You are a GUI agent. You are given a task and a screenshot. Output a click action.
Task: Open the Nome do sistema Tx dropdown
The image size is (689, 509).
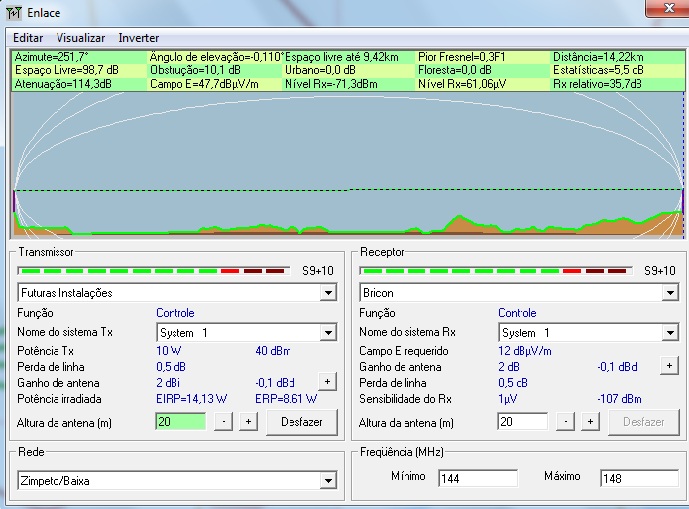328,332
